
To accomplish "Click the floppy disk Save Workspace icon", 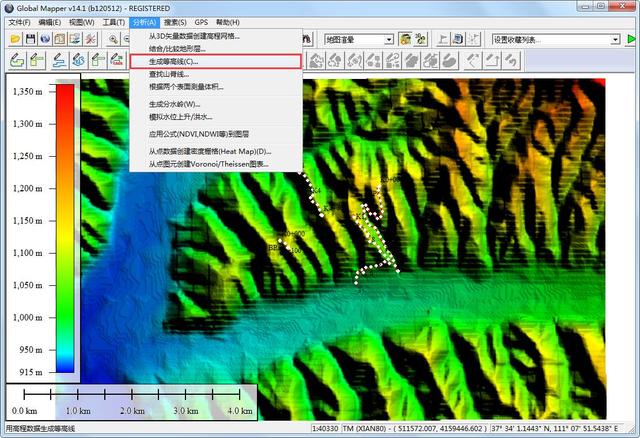I will 30,39.
